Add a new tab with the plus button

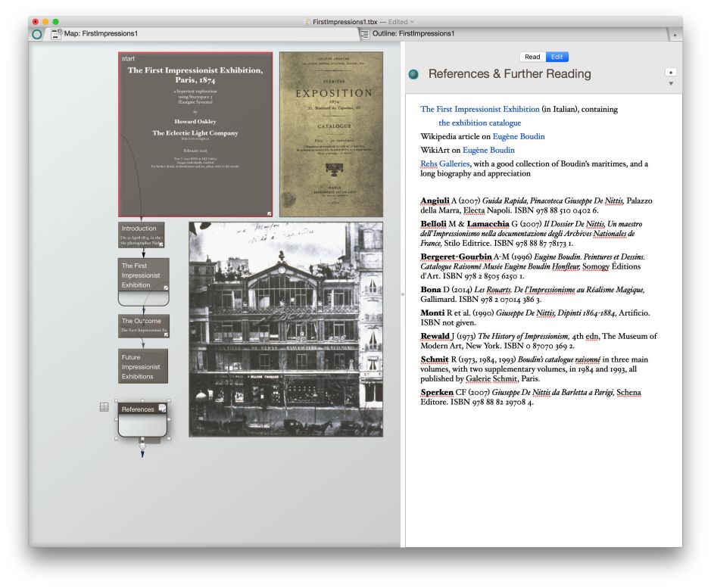coord(674,35)
